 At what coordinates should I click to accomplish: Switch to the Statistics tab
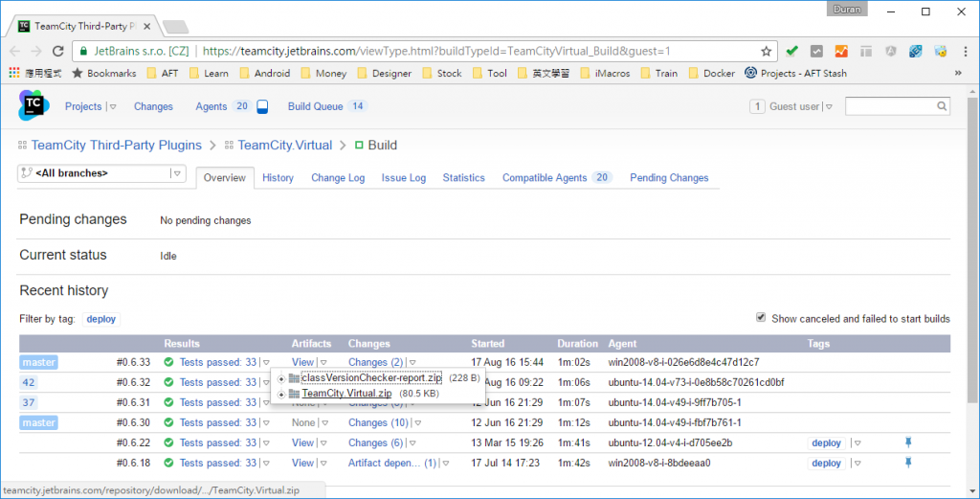tap(464, 177)
